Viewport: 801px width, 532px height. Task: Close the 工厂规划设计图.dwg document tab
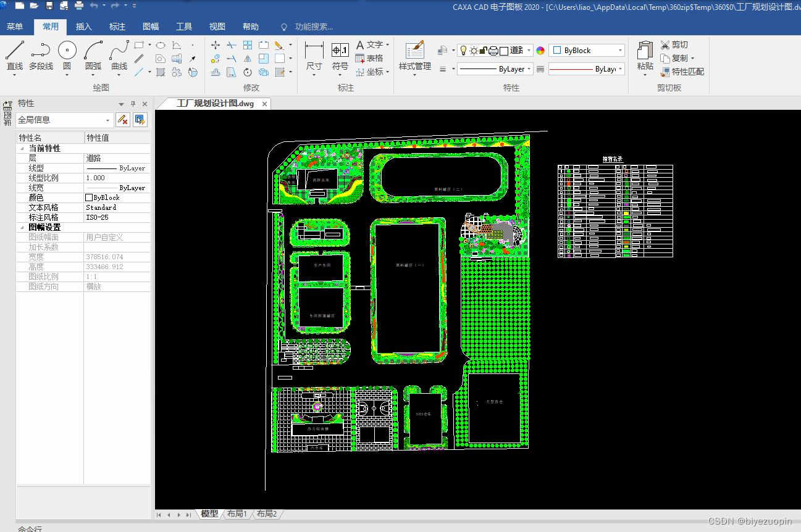point(264,104)
